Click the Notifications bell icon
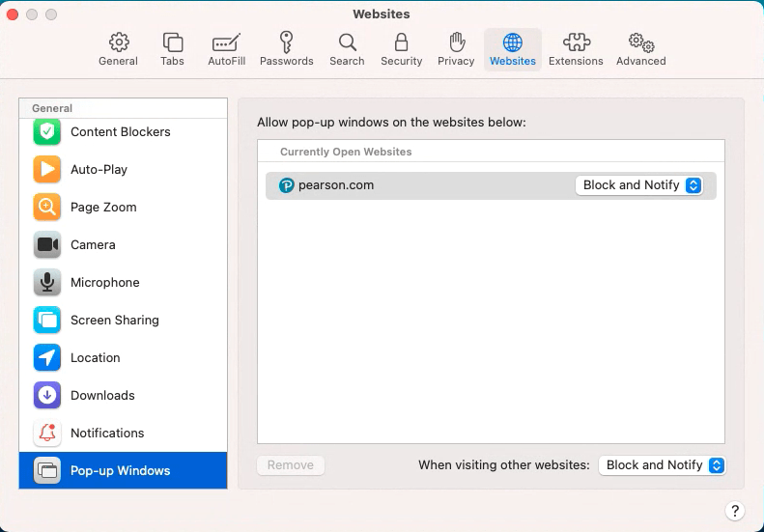Viewport: 764px width, 532px height. click(47, 433)
